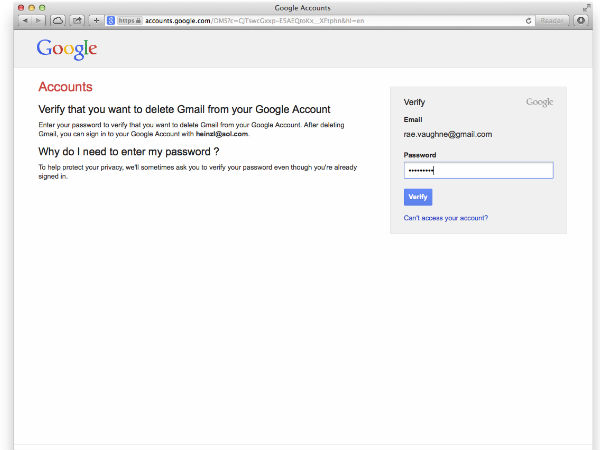Click the Share icon in the toolbar
Image resolution: width=600 pixels, height=450 pixels.
click(77, 20)
